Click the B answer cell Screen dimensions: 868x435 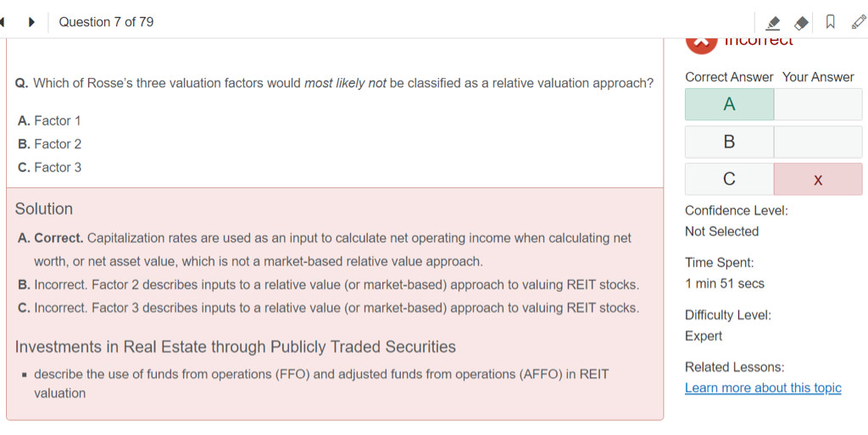tap(729, 142)
